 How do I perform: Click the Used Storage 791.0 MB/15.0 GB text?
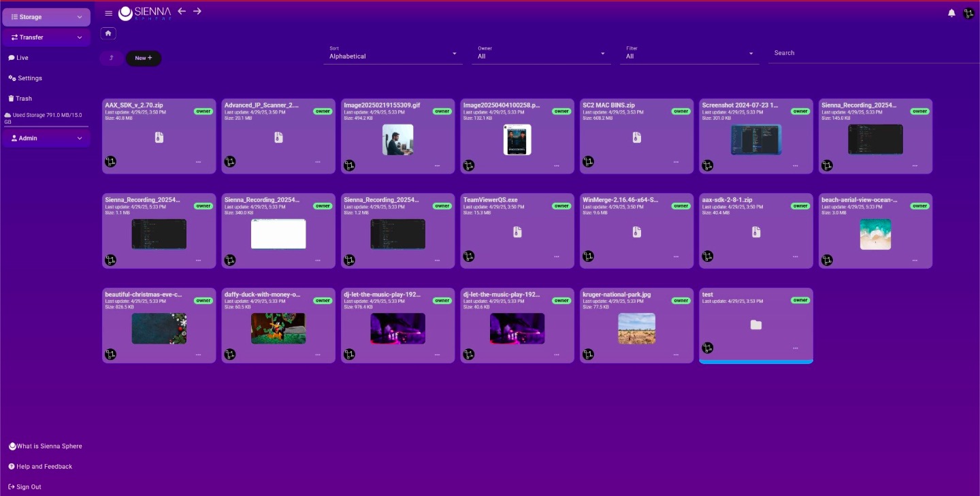[44, 118]
